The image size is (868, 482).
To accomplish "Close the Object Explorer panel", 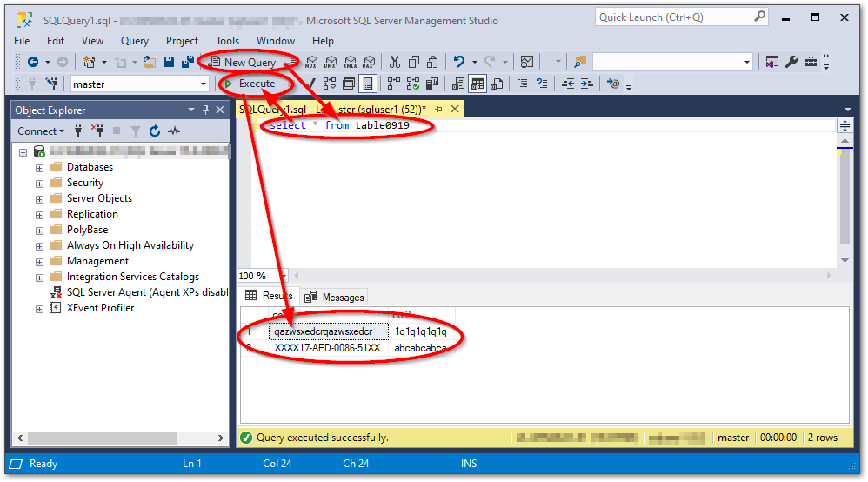I will (x=220, y=110).
